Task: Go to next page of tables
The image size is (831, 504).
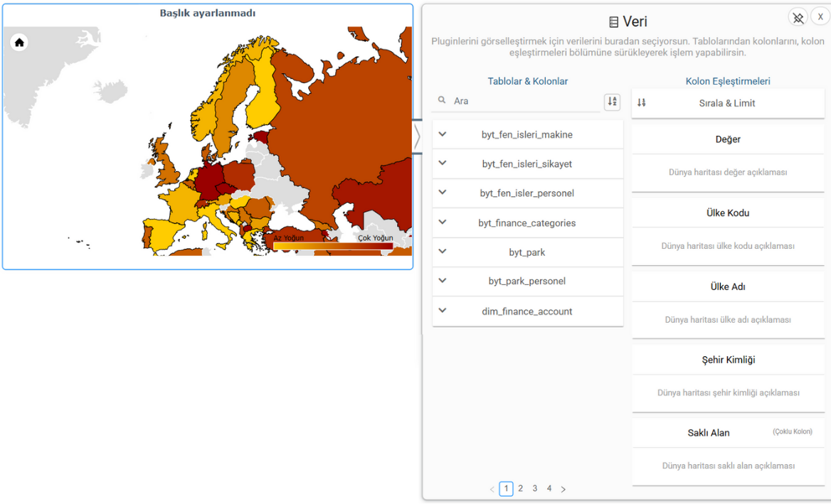Action: point(563,489)
